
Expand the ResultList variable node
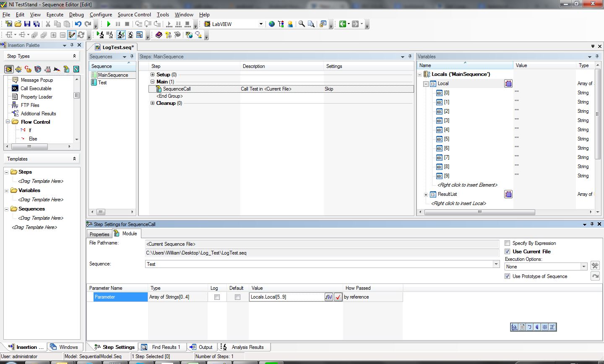click(x=426, y=195)
